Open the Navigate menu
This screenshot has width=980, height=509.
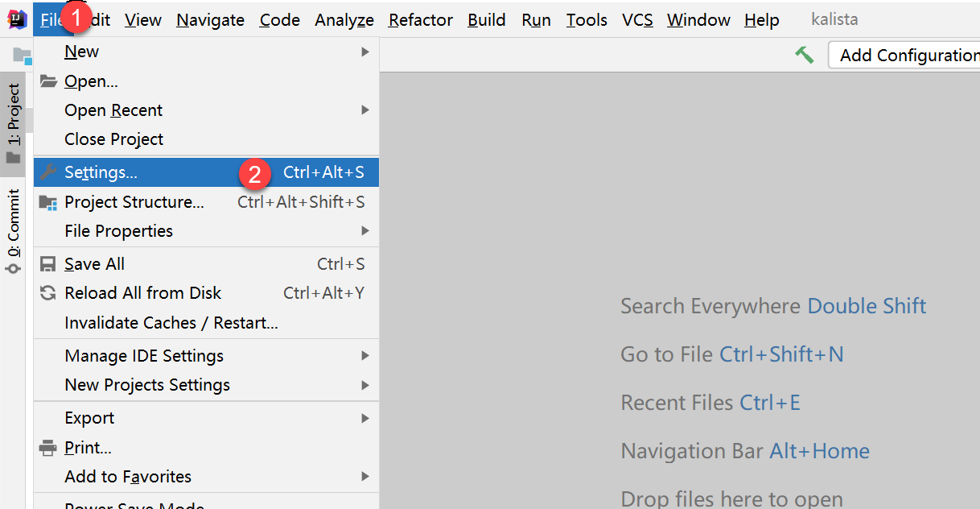(210, 20)
